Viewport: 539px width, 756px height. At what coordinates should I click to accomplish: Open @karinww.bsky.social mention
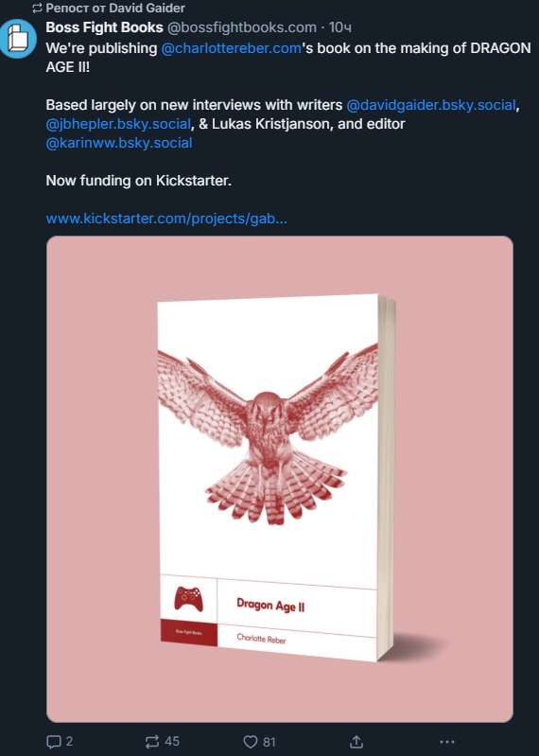[119, 143]
